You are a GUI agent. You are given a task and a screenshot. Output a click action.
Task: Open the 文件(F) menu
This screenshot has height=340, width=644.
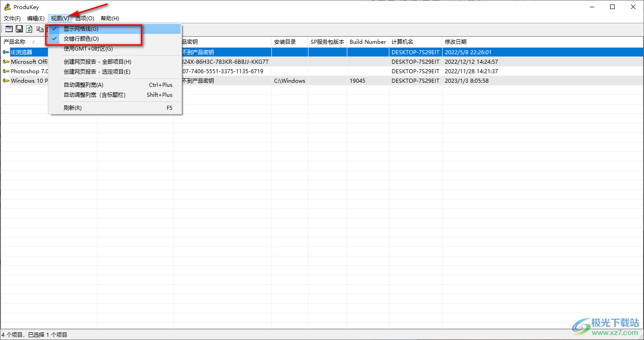pyautogui.click(x=12, y=19)
